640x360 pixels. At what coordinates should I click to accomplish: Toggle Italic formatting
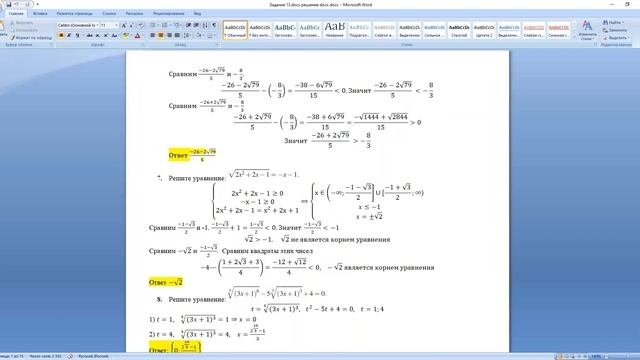click(69, 36)
